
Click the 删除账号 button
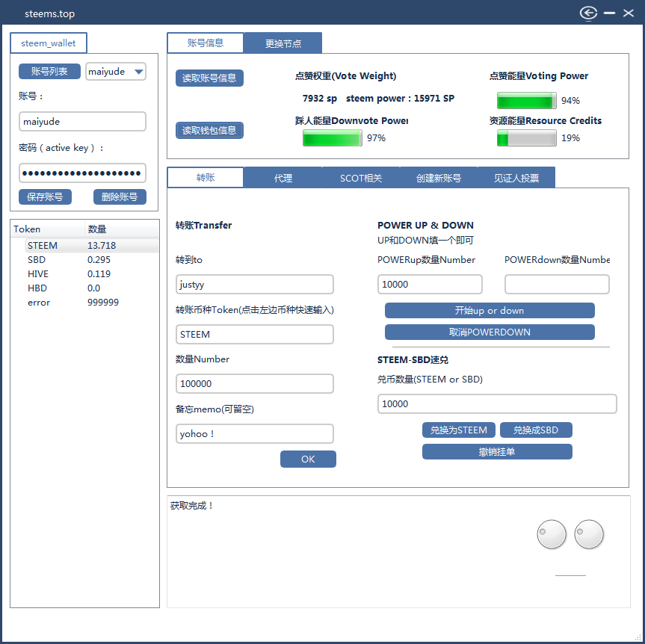coord(120,197)
